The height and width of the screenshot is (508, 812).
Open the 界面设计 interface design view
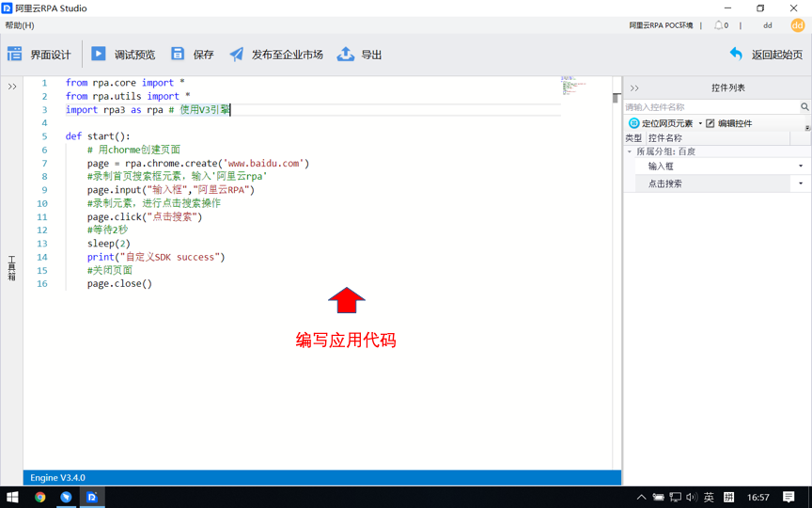[x=39, y=55]
